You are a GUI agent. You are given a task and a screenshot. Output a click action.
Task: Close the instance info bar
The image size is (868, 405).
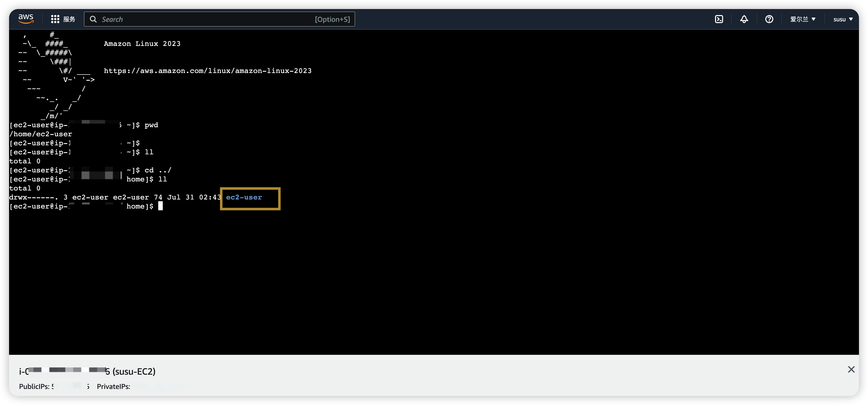(x=851, y=369)
